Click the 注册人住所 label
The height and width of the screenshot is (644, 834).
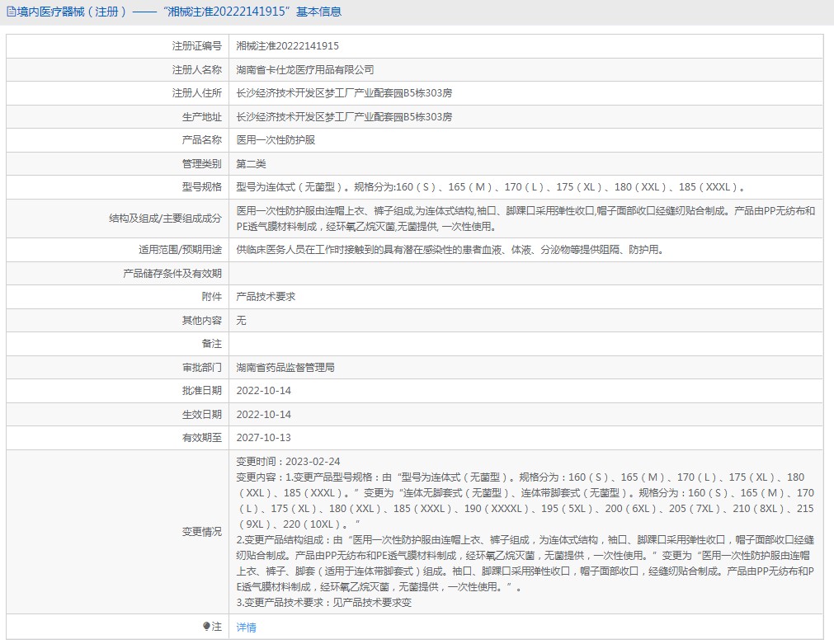197,93
